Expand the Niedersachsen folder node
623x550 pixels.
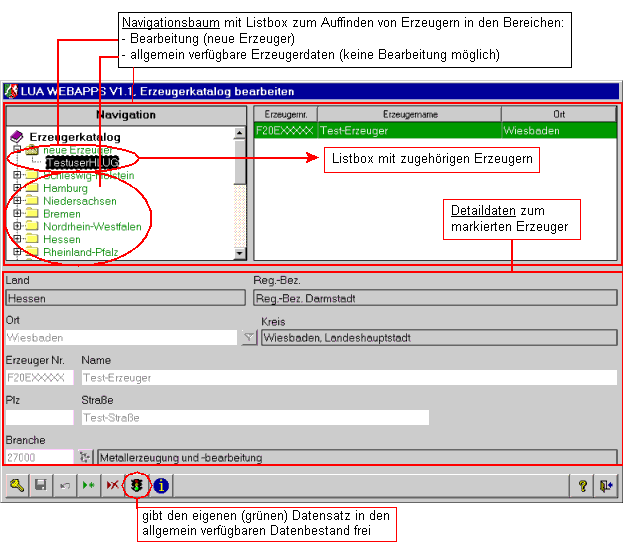click(17, 201)
